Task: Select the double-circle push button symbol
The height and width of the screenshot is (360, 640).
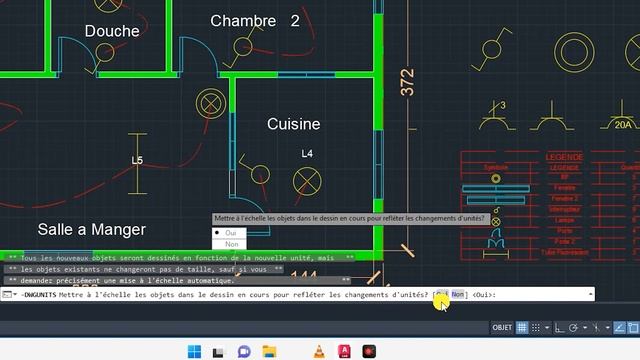Action: point(574,52)
